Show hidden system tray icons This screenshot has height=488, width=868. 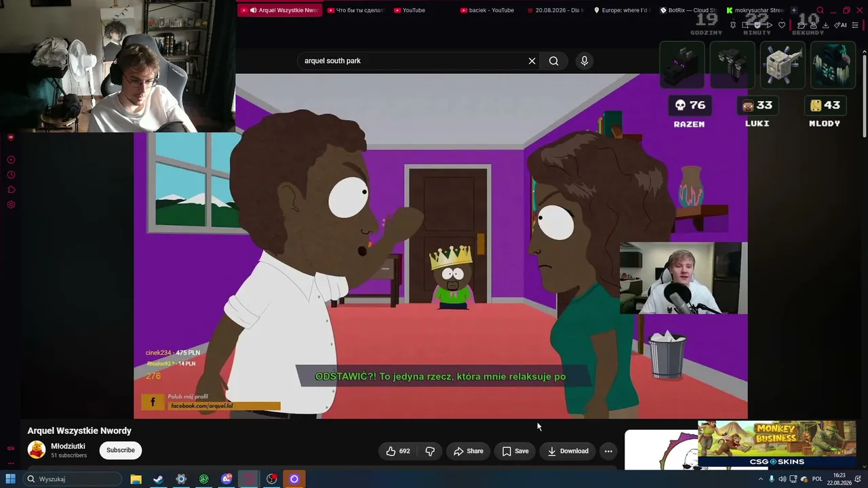point(760,479)
